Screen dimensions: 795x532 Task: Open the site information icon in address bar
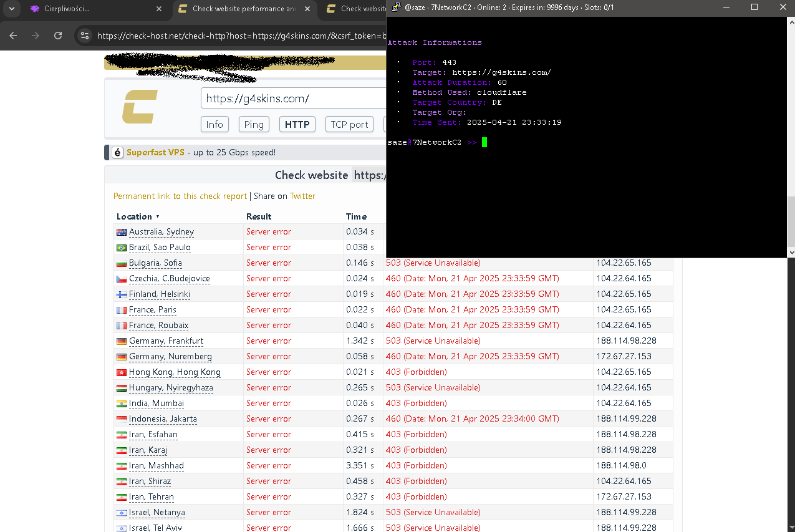85,36
